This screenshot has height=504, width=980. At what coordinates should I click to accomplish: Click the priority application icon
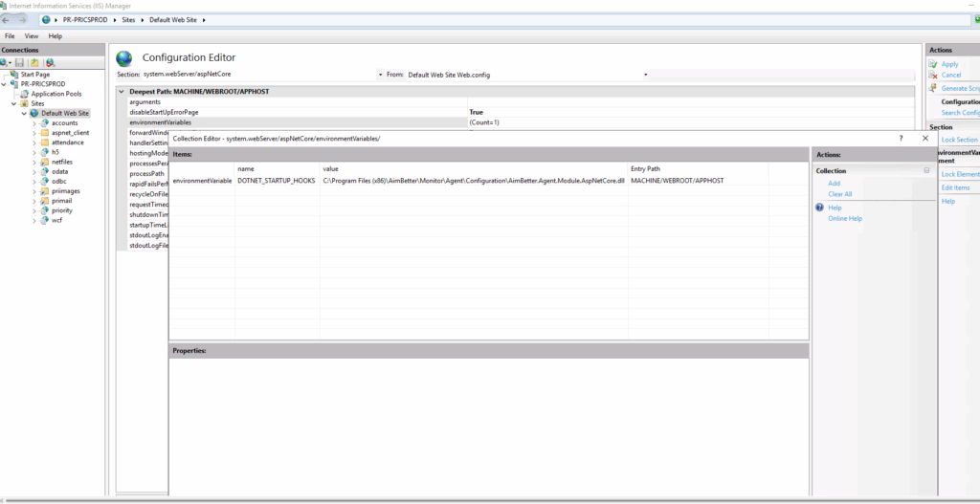pyautogui.click(x=44, y=210)
